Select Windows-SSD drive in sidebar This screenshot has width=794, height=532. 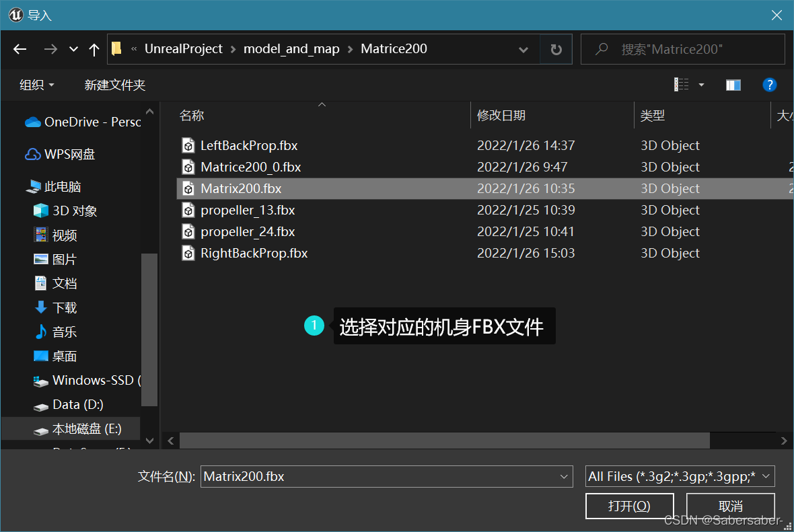87,380
